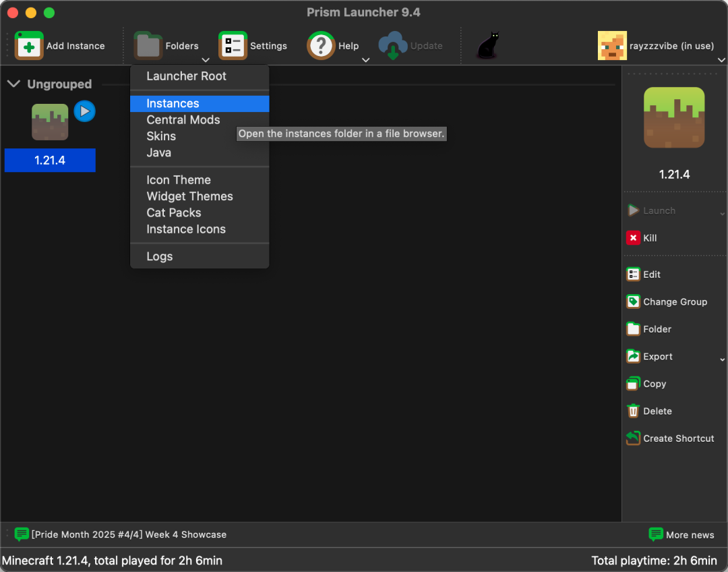Click Change Group in side panel
728x572 pixels.
(667, 302)
